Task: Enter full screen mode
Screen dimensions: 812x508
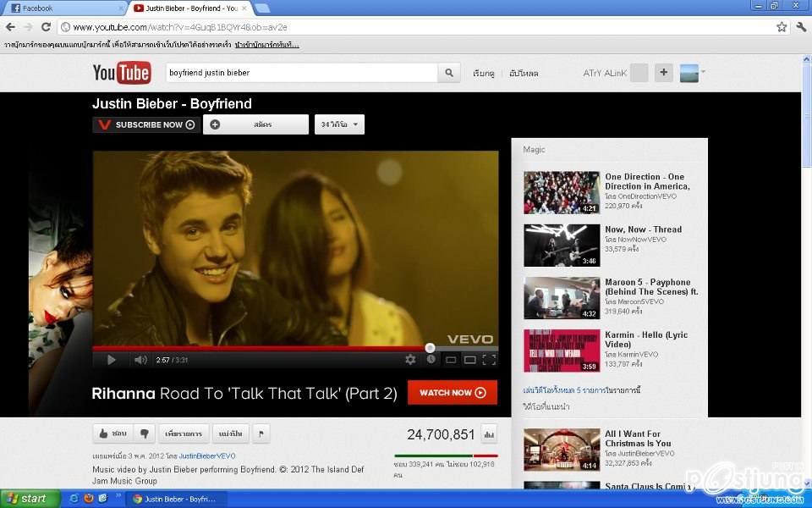Action: [490, 360]
